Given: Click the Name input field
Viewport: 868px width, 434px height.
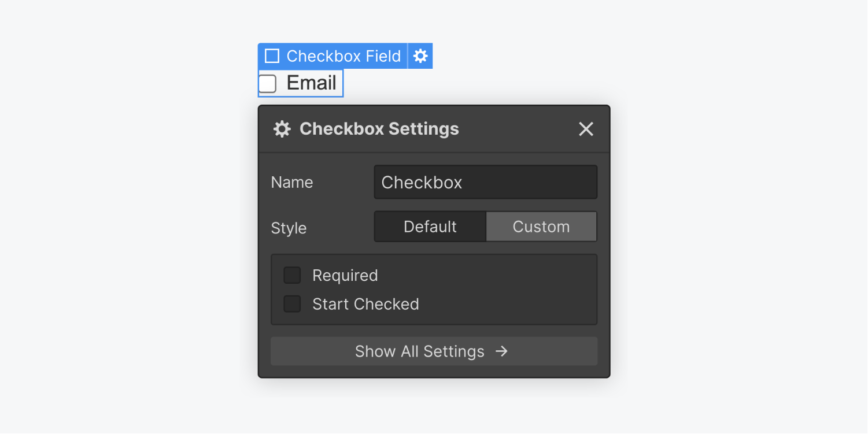Looking at the screenshot, I should [486, 182].
